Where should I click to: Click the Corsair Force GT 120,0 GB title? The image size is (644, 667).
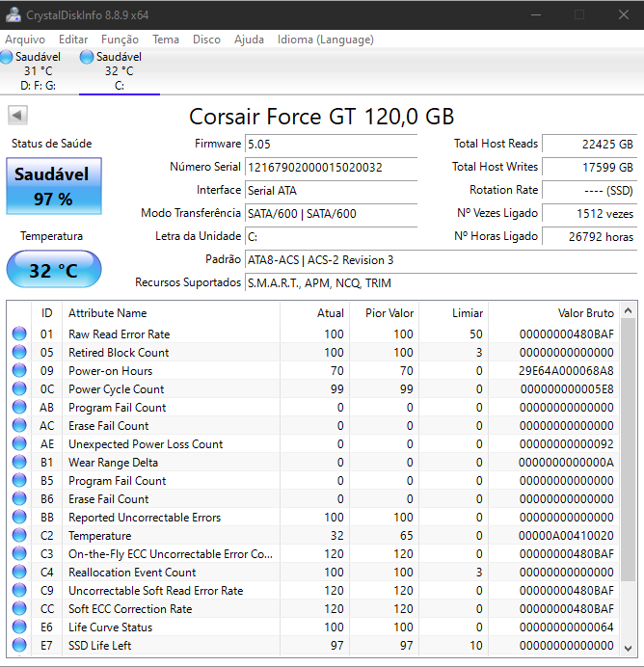click(x=322, y=116)
